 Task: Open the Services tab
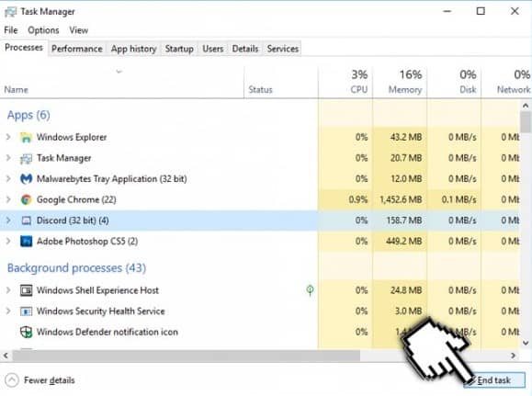pyautogui.click(x=283, y=49)
